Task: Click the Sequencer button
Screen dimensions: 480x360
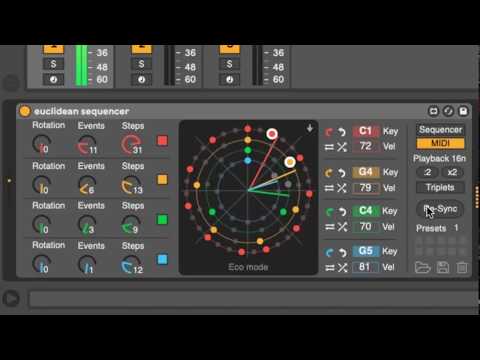Action: 440,130
